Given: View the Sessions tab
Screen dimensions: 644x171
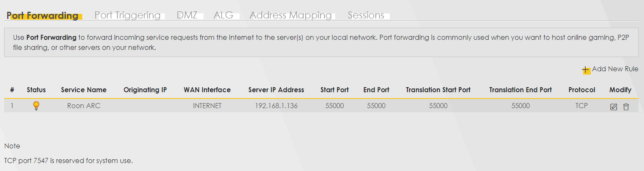Looking at the screenshot, I should [366, 16].
